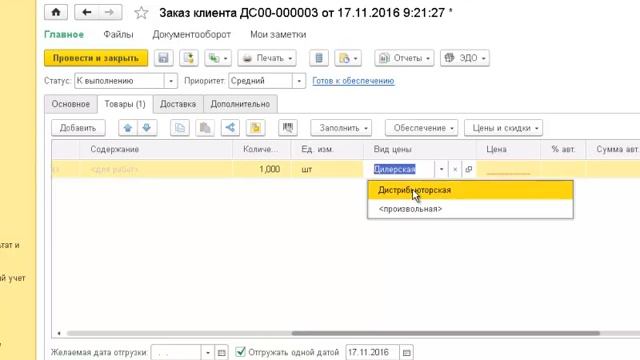Click the Содержание column header
Viewport: 640px width, 360px height.
click(155, 149)
